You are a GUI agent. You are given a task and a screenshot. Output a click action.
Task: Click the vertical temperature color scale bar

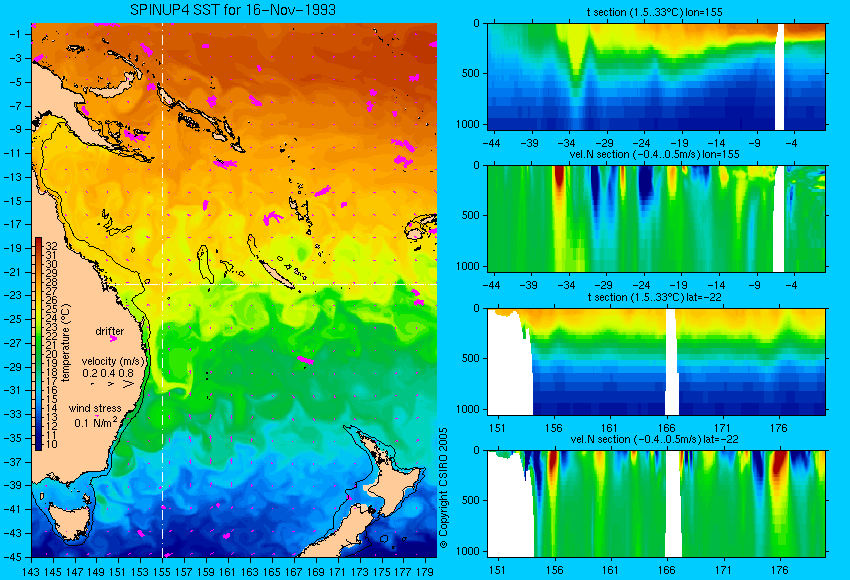click(38, 344)
